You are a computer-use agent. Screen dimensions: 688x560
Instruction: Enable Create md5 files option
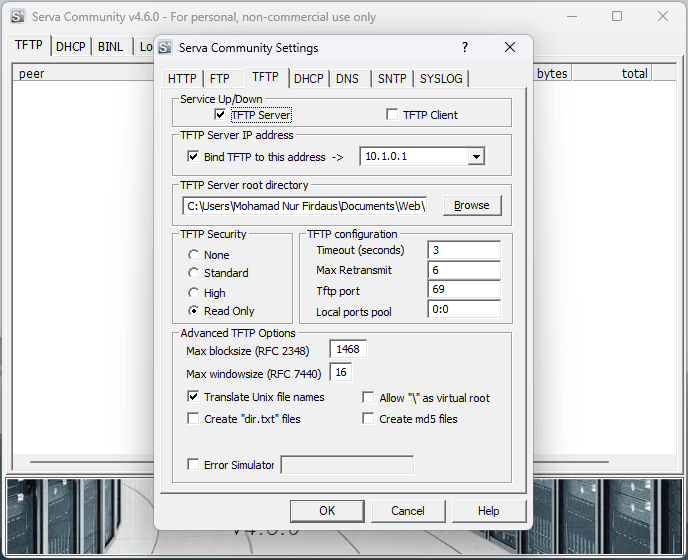click(x=368, y=419)
